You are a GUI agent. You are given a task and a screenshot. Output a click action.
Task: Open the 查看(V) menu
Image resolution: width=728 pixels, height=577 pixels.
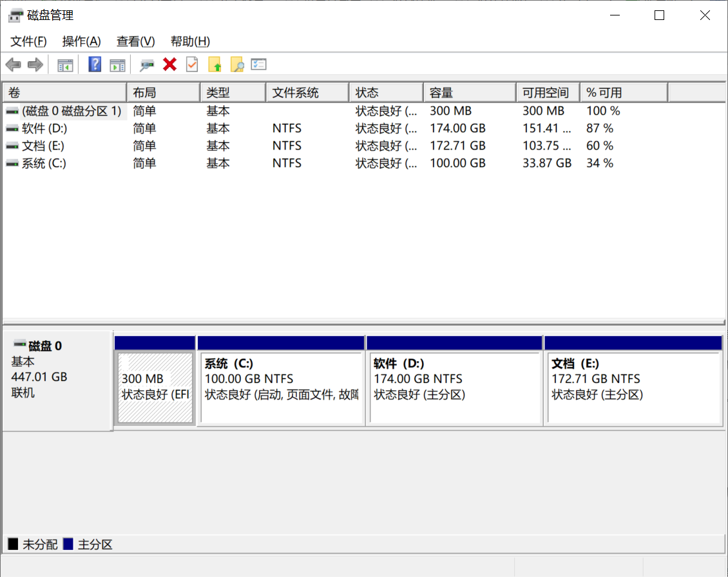(135, 41)
